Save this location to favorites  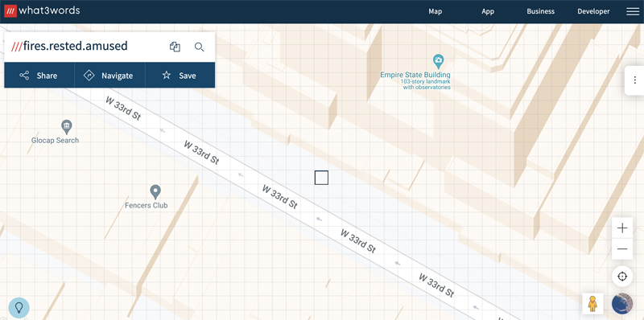[x=180, y=76]
